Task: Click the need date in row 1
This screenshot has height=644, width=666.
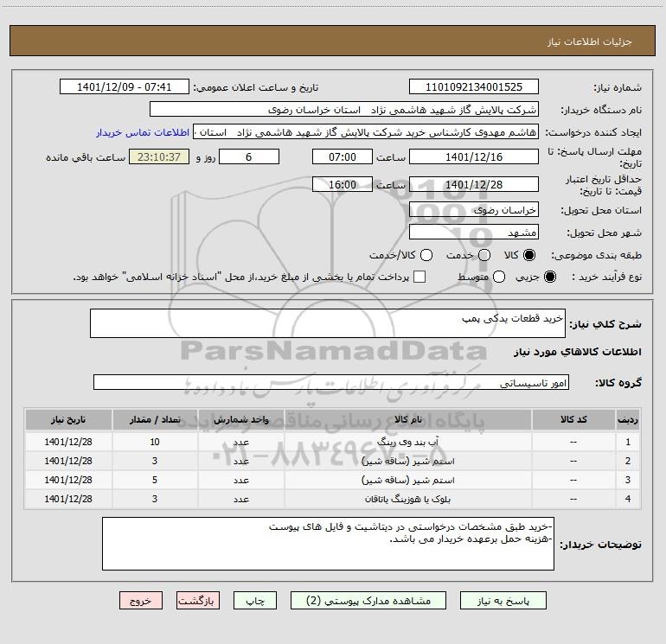Action: tap(68, 442)
